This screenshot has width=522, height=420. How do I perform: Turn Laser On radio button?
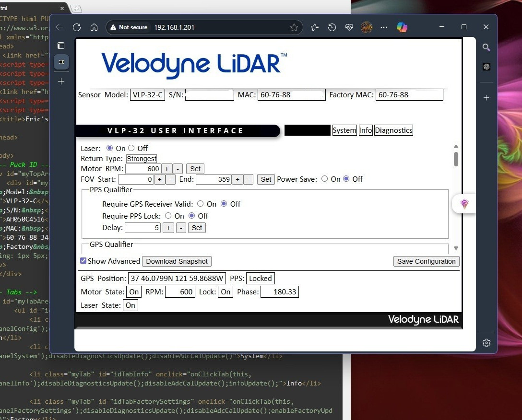tap(109, 148)
